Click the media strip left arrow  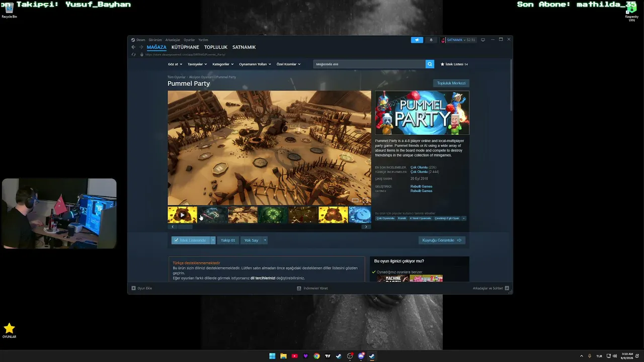[x=172, y=227]
